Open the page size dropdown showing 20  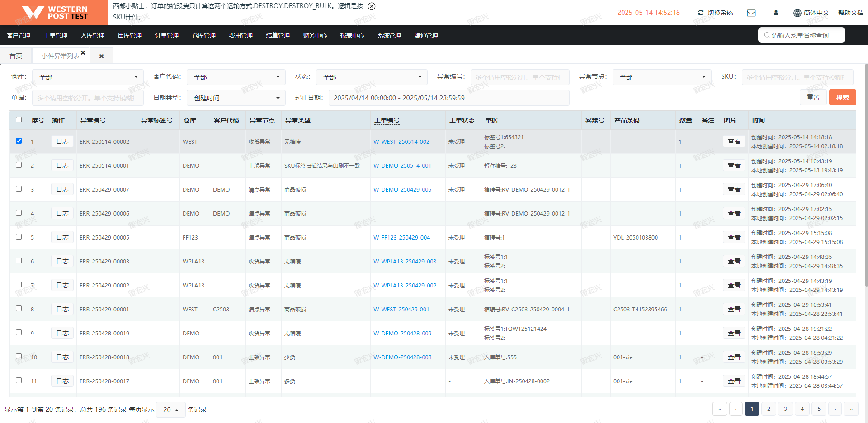(171, 409)
